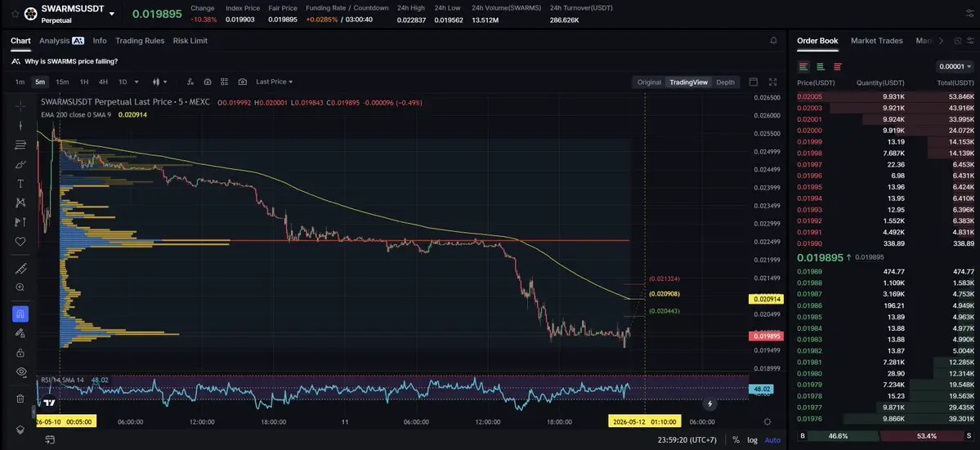The width and height of the screenshot is (980, 450).
Task: Select the text annotation tool
Action: point(20,184)
